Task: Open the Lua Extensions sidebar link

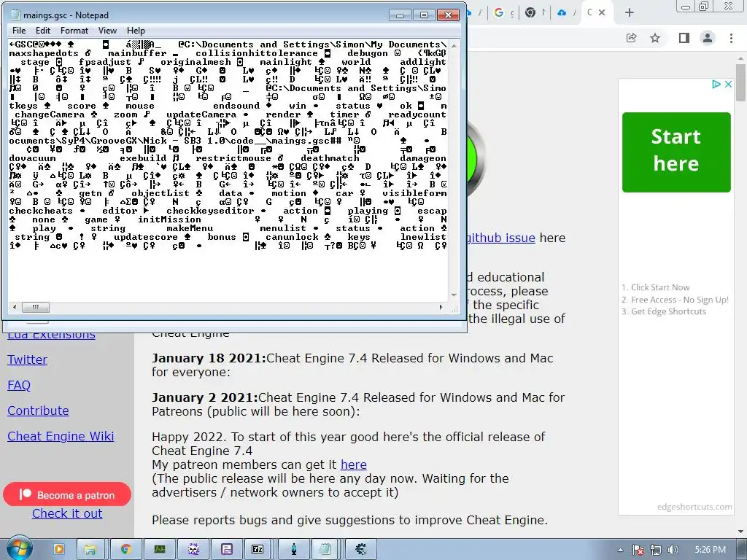Action: pos(51,335)
